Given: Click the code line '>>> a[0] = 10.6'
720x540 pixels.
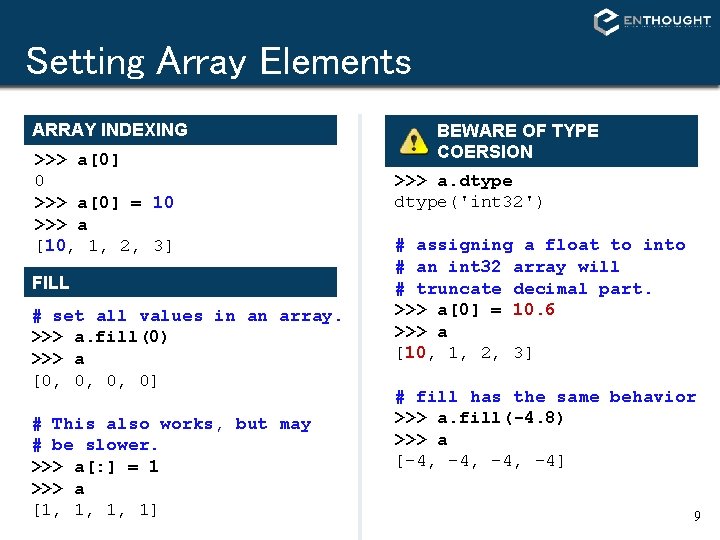Looking at the screenshot, I should pyautogui.click(x=474, y=310).
